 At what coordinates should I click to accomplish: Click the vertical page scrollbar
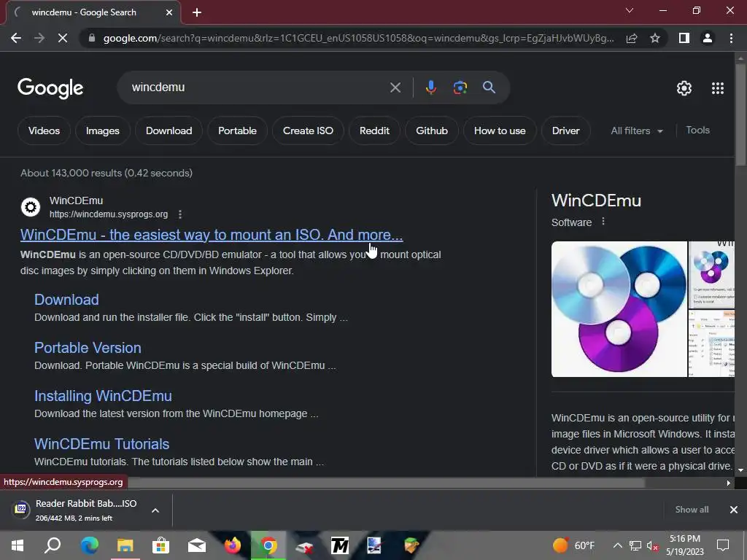coord(740,114)
